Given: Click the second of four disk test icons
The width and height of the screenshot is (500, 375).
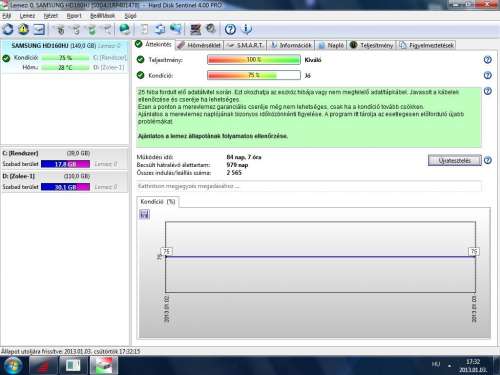Looking at the screenshot, I should point(76,30).
